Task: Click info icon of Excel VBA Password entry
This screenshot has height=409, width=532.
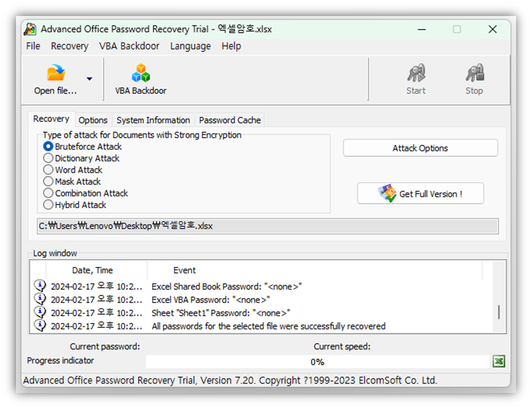Action: [40, 299]
